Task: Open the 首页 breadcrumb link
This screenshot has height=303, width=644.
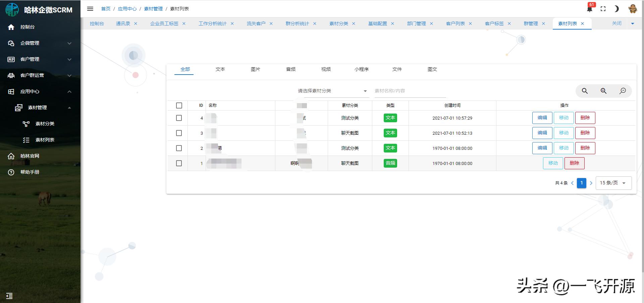Action: pos(106,9)
